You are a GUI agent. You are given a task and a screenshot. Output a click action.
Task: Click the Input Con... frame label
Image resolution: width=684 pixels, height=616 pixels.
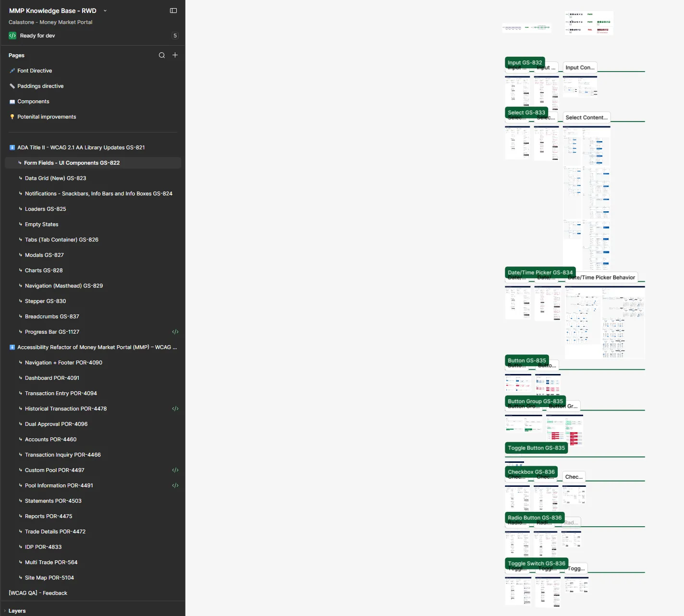coord(580,68)
